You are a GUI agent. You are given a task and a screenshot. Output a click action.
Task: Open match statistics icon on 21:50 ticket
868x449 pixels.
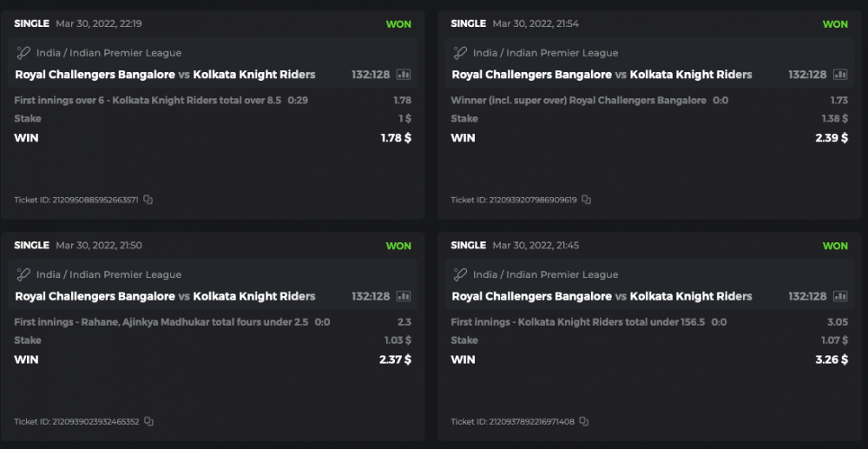403,296
